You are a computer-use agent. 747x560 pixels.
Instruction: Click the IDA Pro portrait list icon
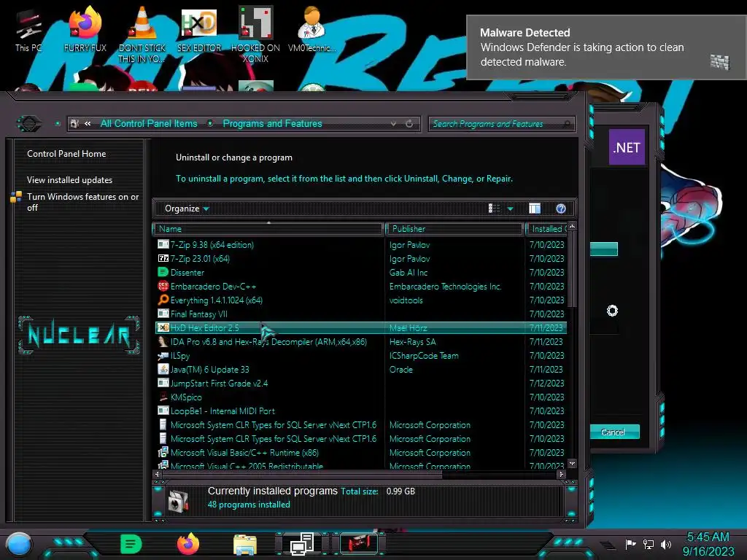(163, 341)
